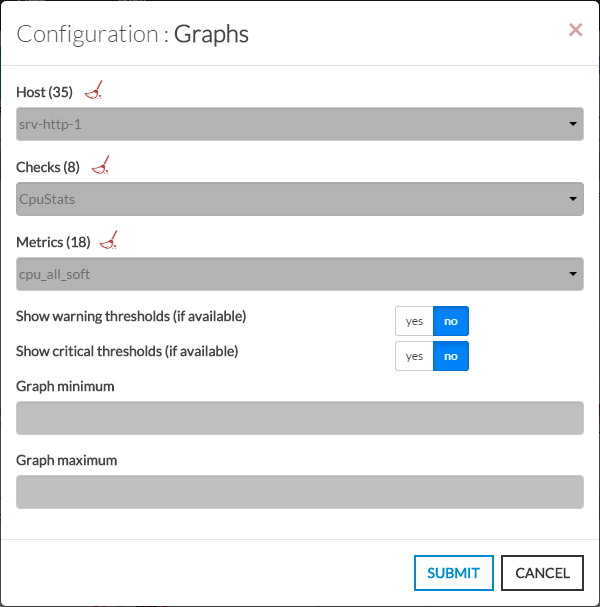Set warning thresholds toggle to yes
The width and height of the screenshot is (600, 607).
point(414,321)
